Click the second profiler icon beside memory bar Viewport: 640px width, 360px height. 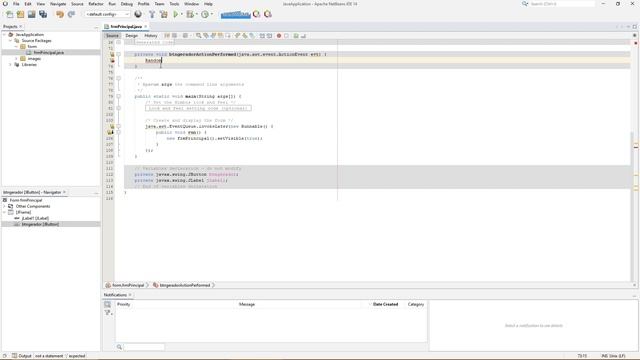[x=268, y=14]
